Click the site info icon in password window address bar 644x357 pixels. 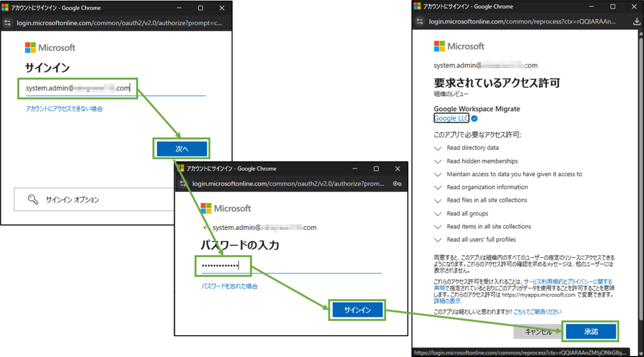pyautogui.click(x=184, y=183)
